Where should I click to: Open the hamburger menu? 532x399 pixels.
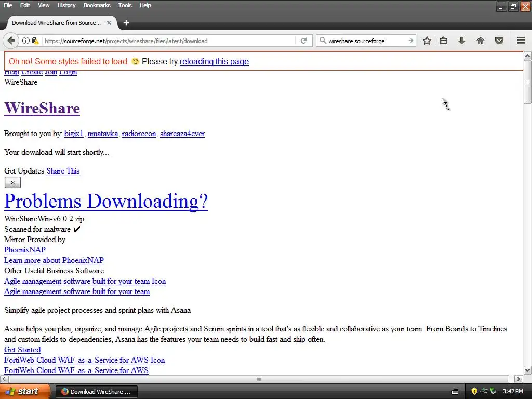521,41
